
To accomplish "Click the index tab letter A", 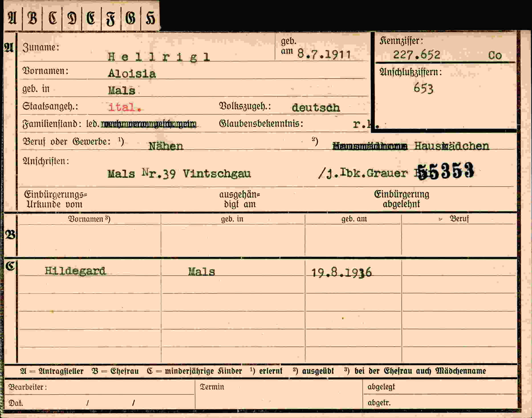I will (12, 18).
